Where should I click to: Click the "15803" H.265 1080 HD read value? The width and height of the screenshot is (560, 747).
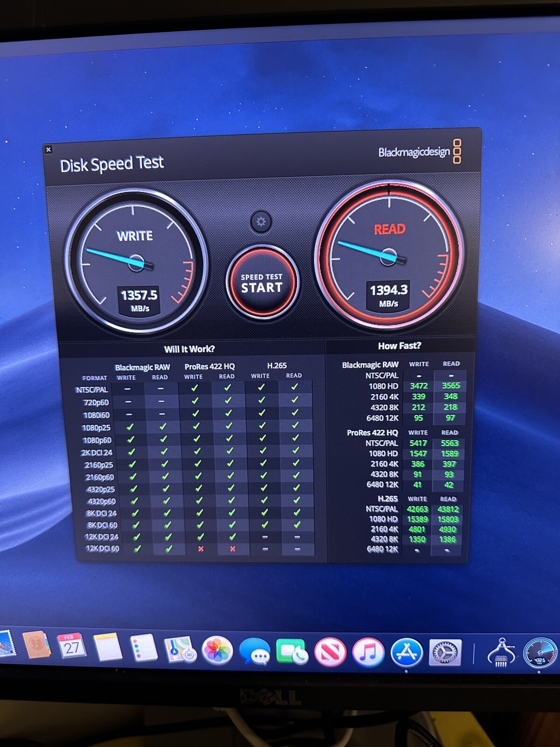[448, 519]
